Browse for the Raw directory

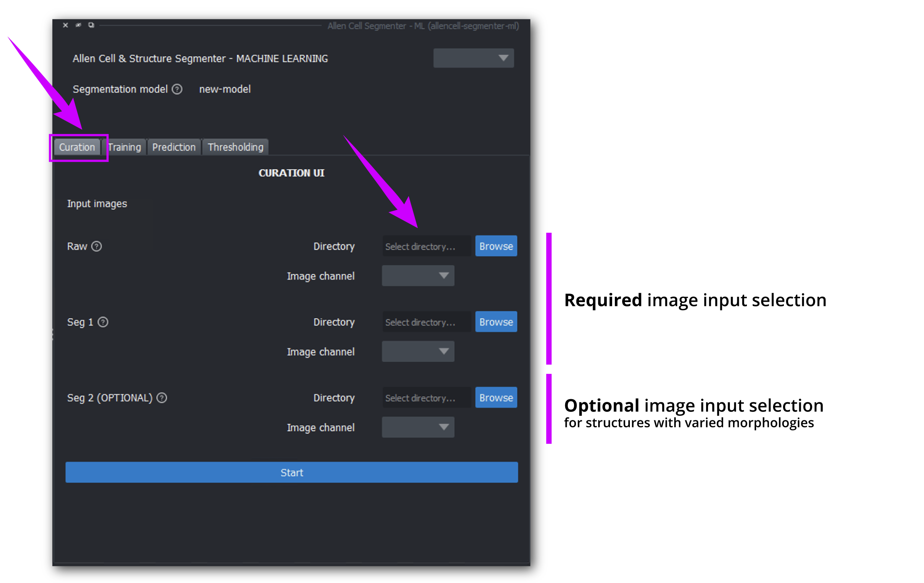tap(496, 246)
